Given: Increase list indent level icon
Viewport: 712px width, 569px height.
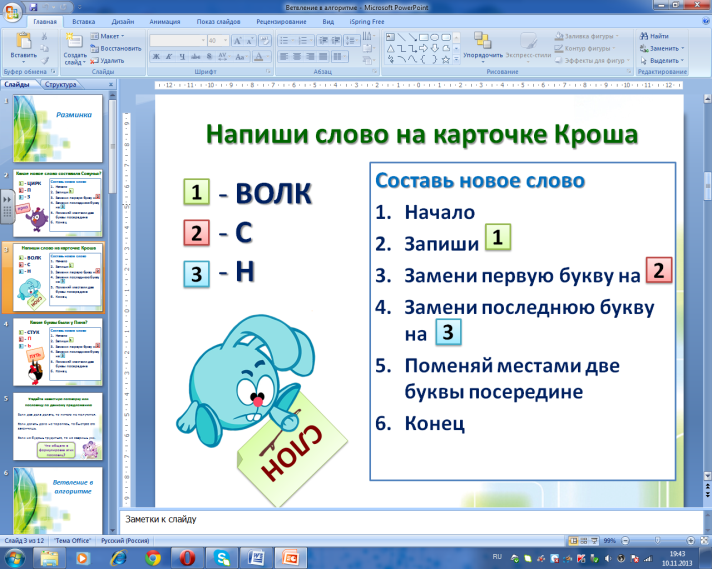Looking at the screenshot, I should (x=336, y=41).
